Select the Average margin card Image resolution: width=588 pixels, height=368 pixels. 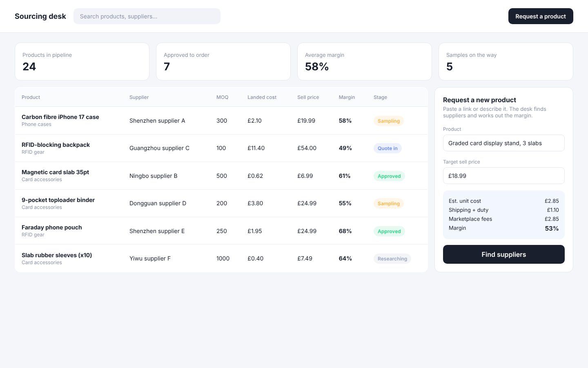tap(365, 62)
